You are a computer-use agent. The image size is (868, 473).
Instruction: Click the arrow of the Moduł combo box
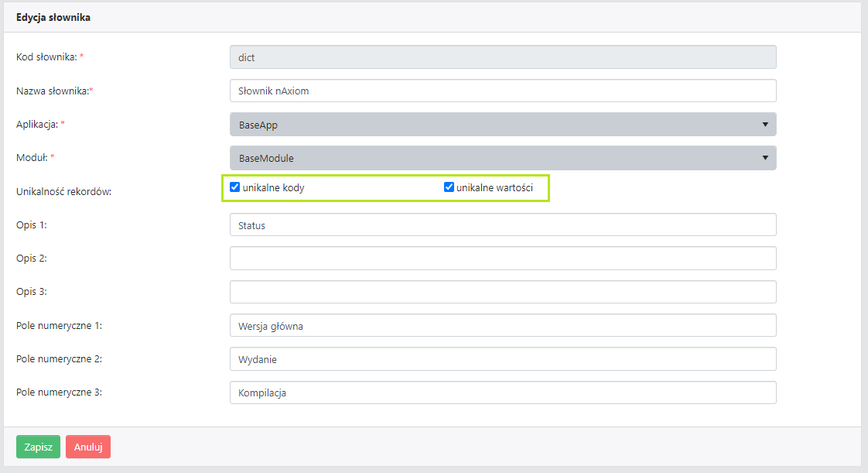pos(764,158)
